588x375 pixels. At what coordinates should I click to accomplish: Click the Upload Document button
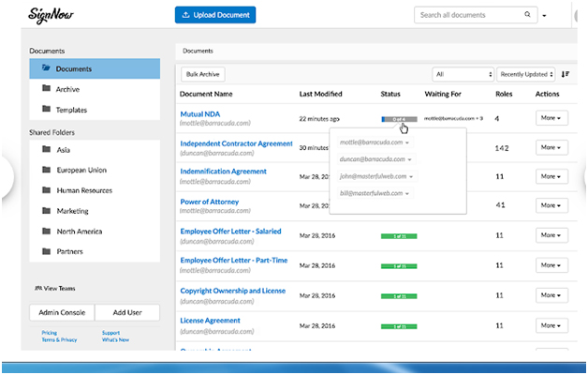(x=215, y=15)
